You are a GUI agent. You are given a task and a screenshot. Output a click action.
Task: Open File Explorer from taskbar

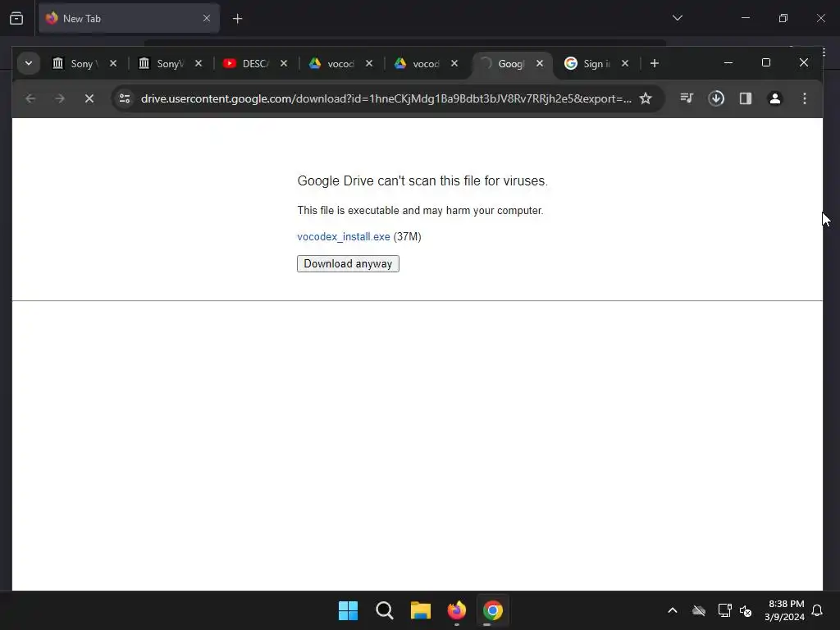pos(421,610)
